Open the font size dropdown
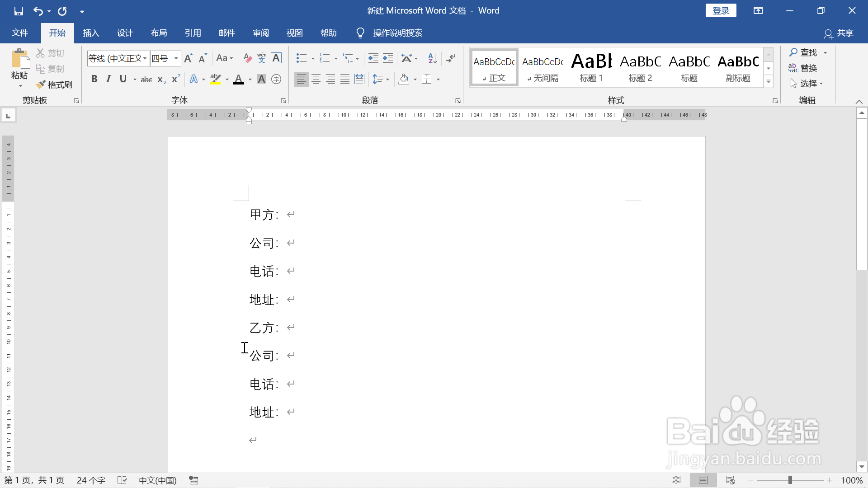 176,58
